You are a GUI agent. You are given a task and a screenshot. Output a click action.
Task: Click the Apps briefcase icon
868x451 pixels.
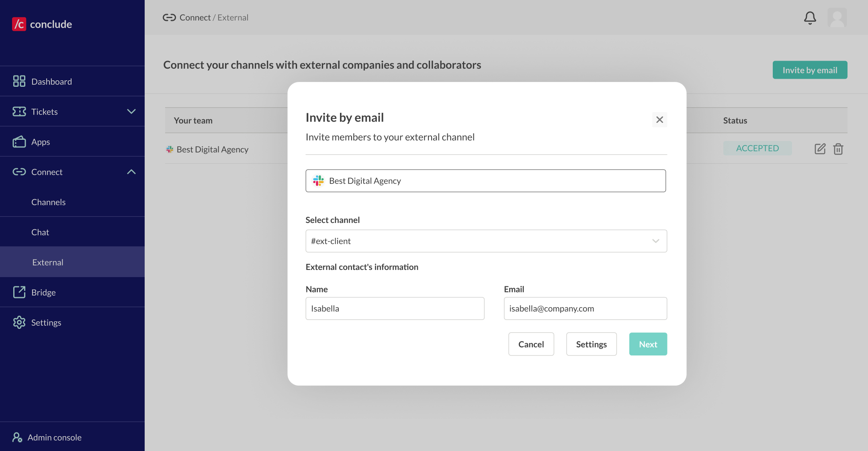point(19,141)
